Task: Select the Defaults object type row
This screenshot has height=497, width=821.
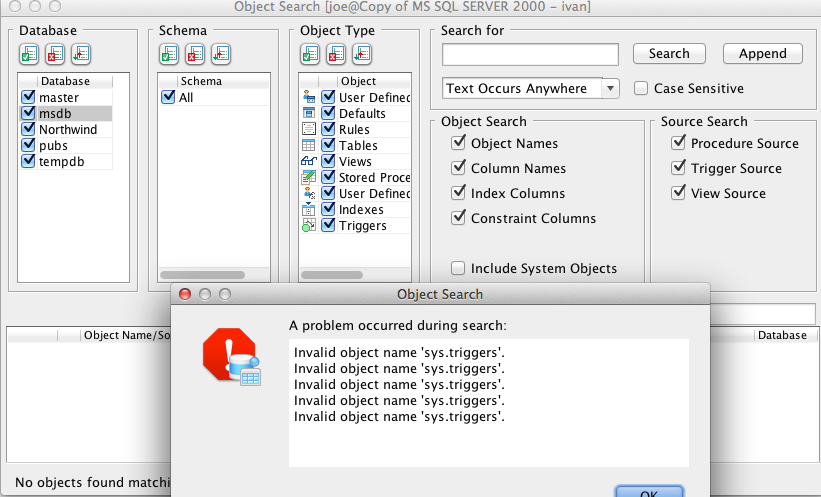Action: pos(355,113)
